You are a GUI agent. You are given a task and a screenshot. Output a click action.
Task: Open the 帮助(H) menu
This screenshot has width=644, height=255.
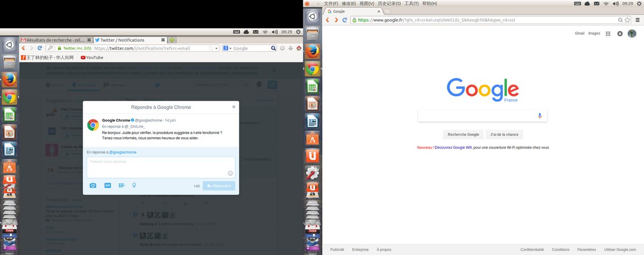click(x=430, y=3)
